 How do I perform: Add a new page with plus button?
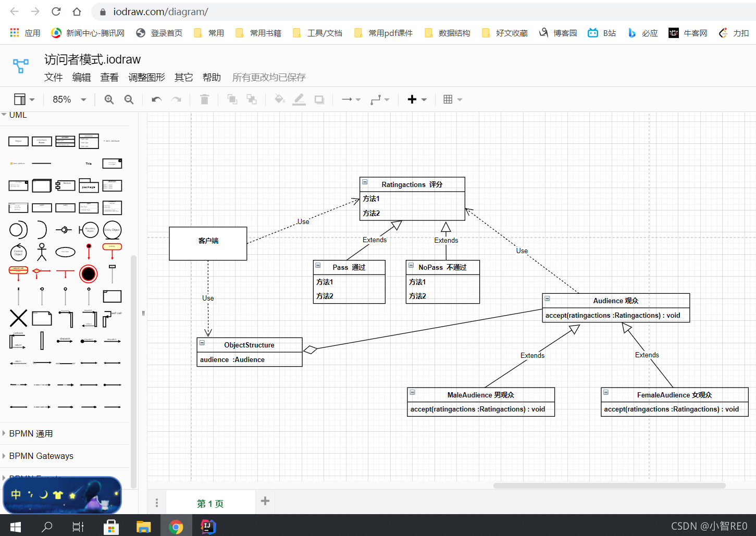265,501
